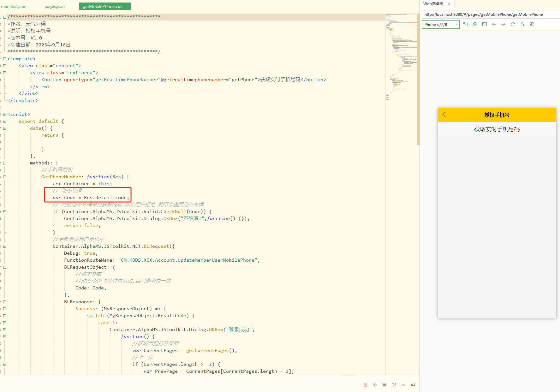Fold the if CheckNull(Code) block
This screenshot has width=560, height=392.
pyautogui.click(x=4, y=211)
